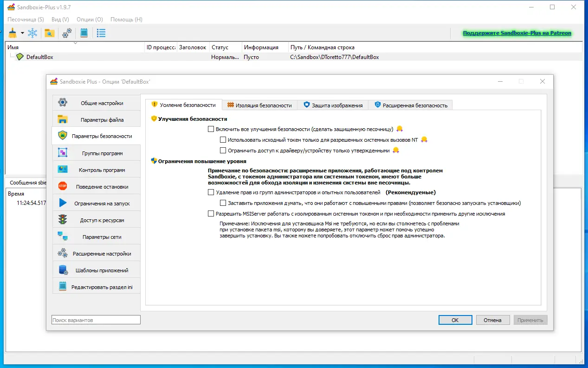Screen dimensions: 588x368
Task: Click the STOP sign icon in sidebar
Action: pyautogui.click(x=63, y=186)
